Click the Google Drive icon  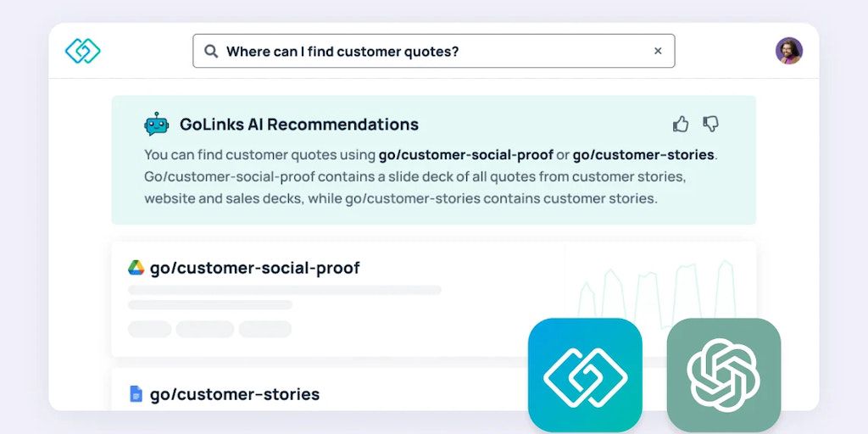point(136,268)
